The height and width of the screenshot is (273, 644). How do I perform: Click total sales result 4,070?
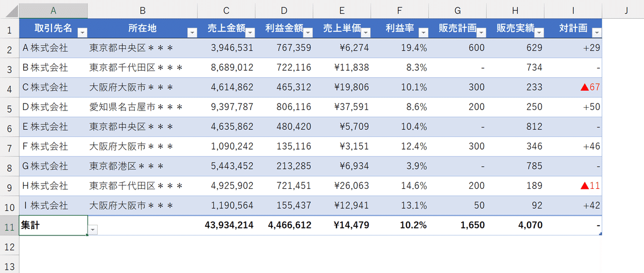click(515, 225)
